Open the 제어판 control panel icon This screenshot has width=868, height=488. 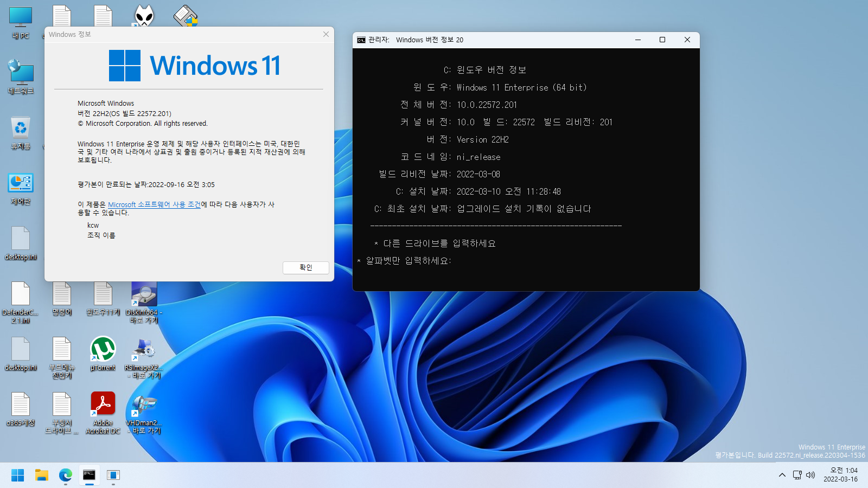(21, 189)
